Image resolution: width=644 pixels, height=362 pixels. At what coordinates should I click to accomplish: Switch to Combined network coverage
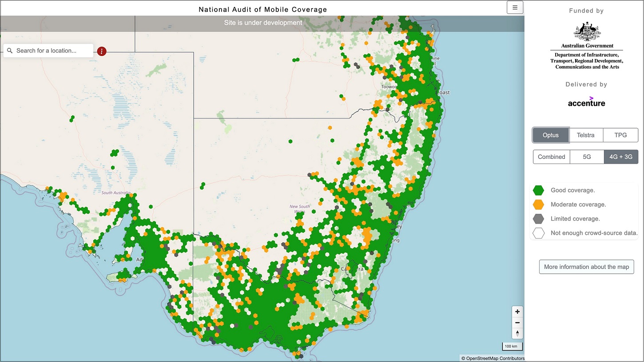point(551,157)
